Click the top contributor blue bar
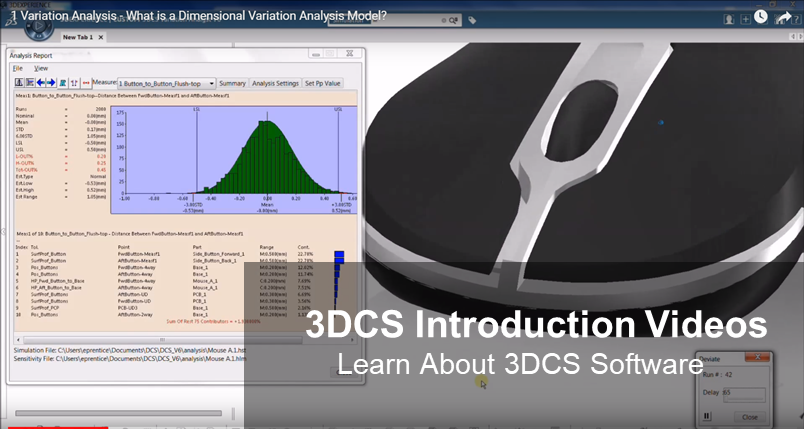 click(339, 254)
